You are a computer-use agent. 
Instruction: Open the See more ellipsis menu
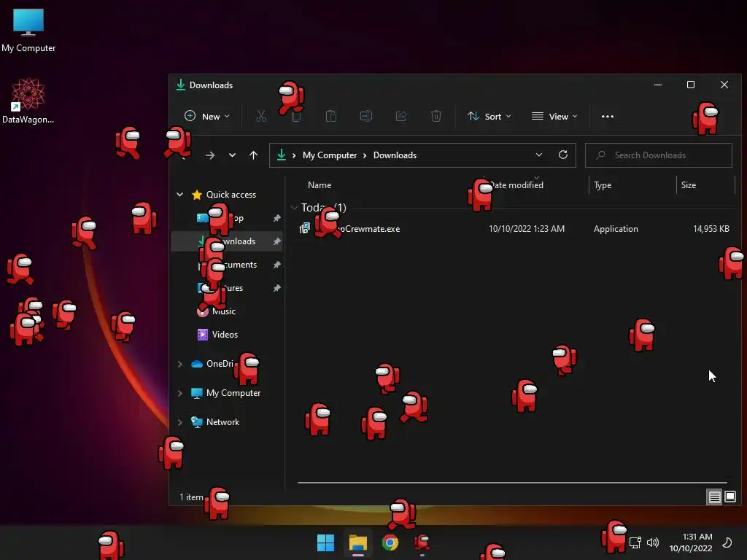608,116
